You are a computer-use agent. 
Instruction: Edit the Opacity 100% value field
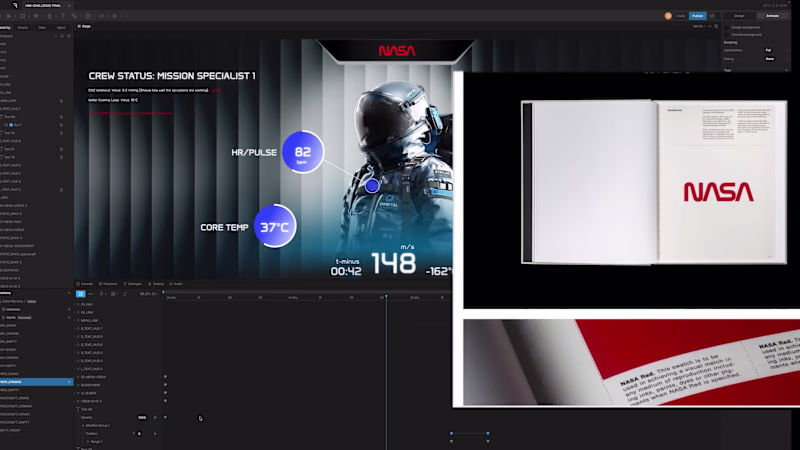(x=142, y=417)
